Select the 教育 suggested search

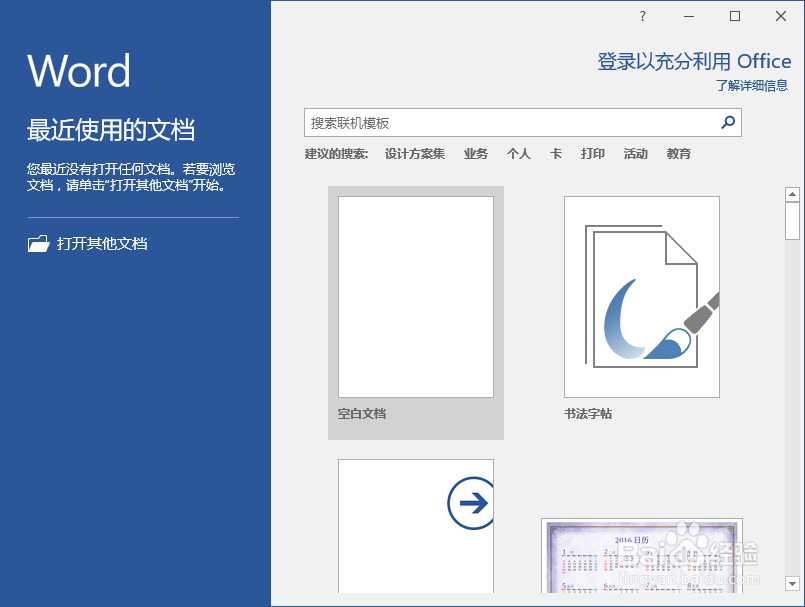coord(679,154)
